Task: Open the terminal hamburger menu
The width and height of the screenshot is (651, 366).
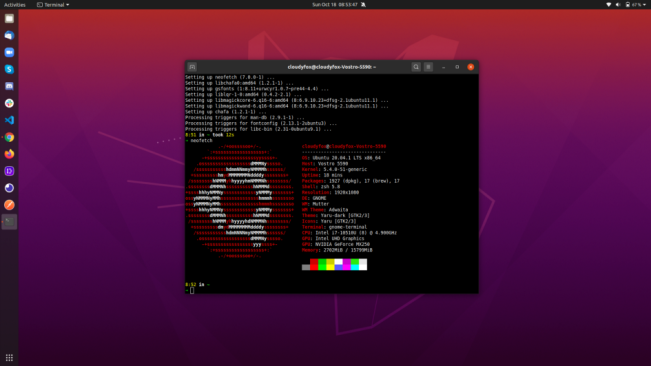Action: click(x=428, y=67)
